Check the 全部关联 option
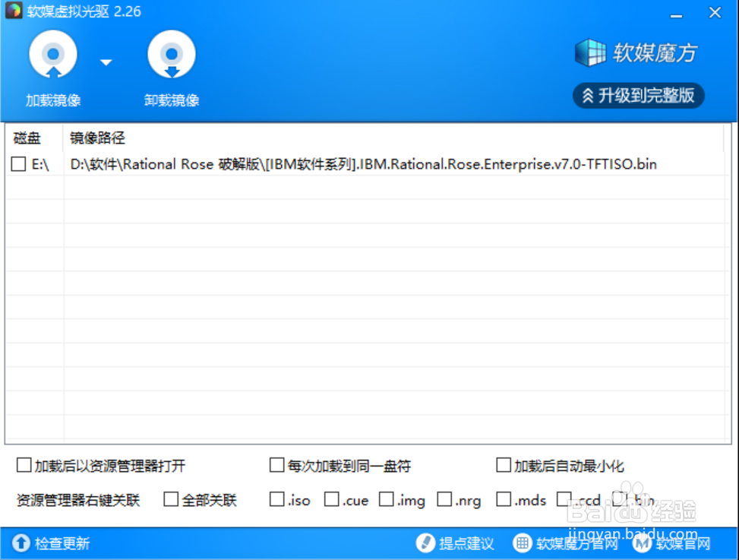Image resolution: width=739 pixels, height=560 pixels. click(172, 499)
